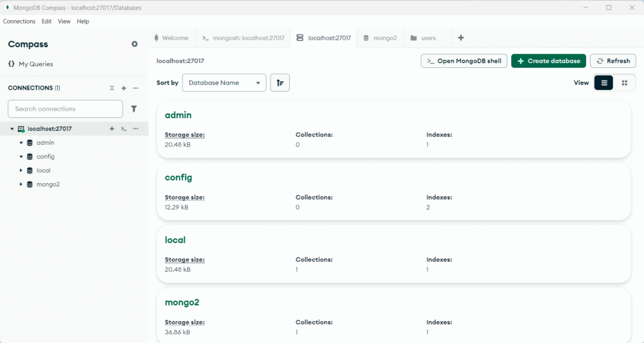Click the connections filter funnel icon

133,109
